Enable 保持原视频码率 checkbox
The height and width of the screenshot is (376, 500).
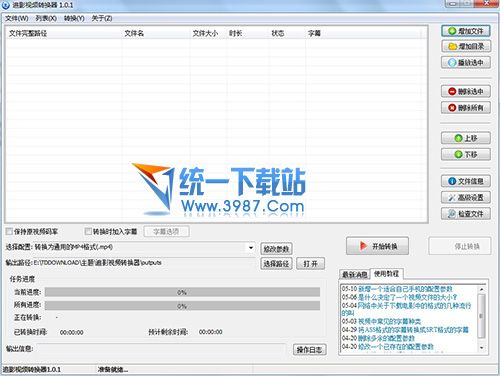[9, 231]
